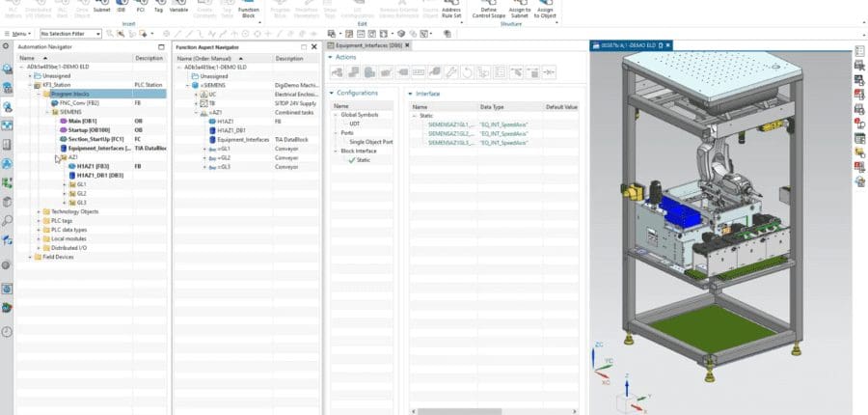
Task: Open the magnifier search tab in left sidebar
Action: point(7,221)
